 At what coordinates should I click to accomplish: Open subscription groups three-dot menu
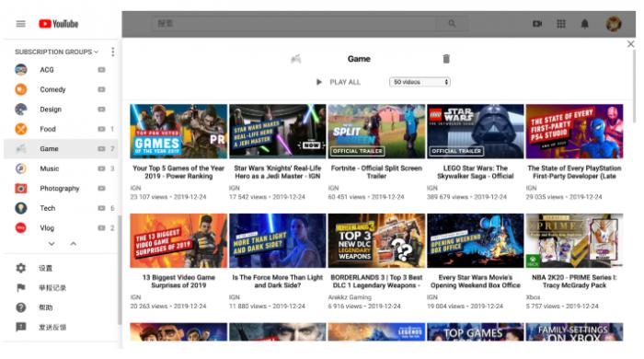[113, 52]
